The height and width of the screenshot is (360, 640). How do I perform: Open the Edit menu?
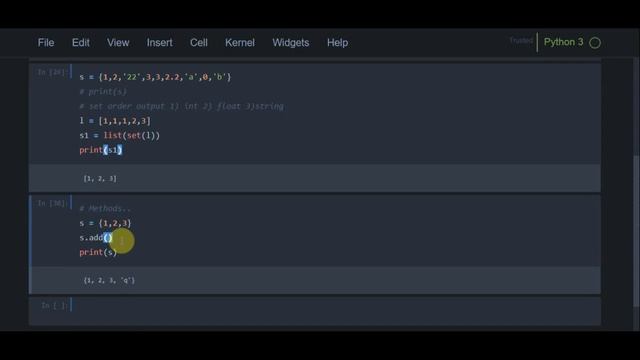pyautogui.click(x=81, y=42)
